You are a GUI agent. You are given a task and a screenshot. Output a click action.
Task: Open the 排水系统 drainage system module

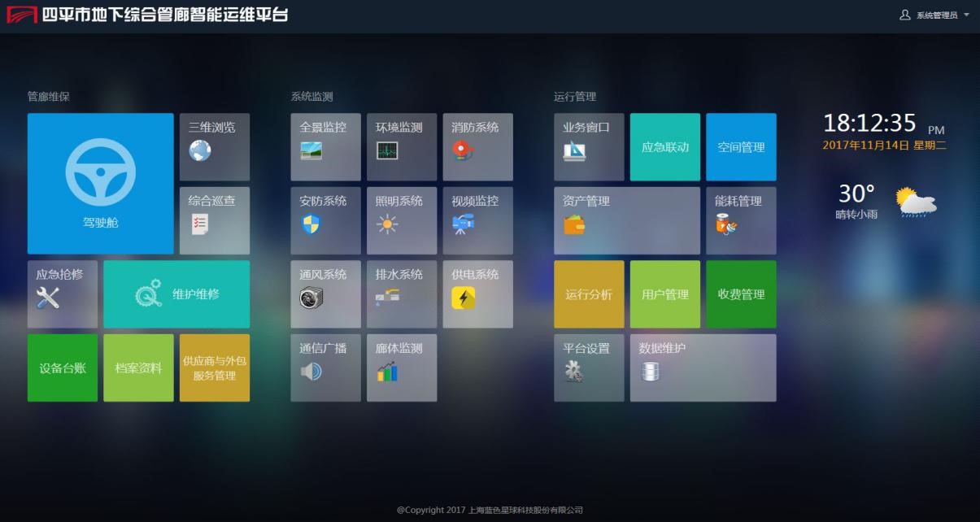pyautogui.click(x=401, y=294)
